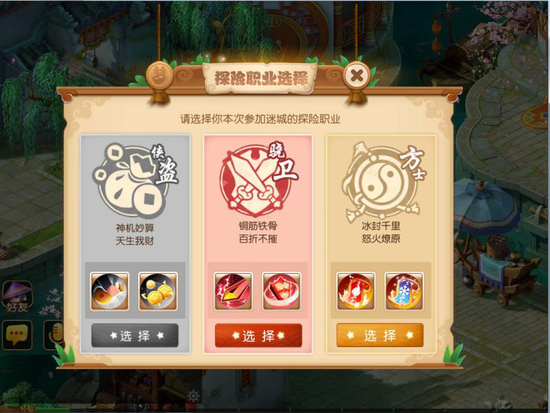This screenshot has height=413, width=550.
Task: Click the 方士 fire talisman skill icon
Action: [356, 291]
